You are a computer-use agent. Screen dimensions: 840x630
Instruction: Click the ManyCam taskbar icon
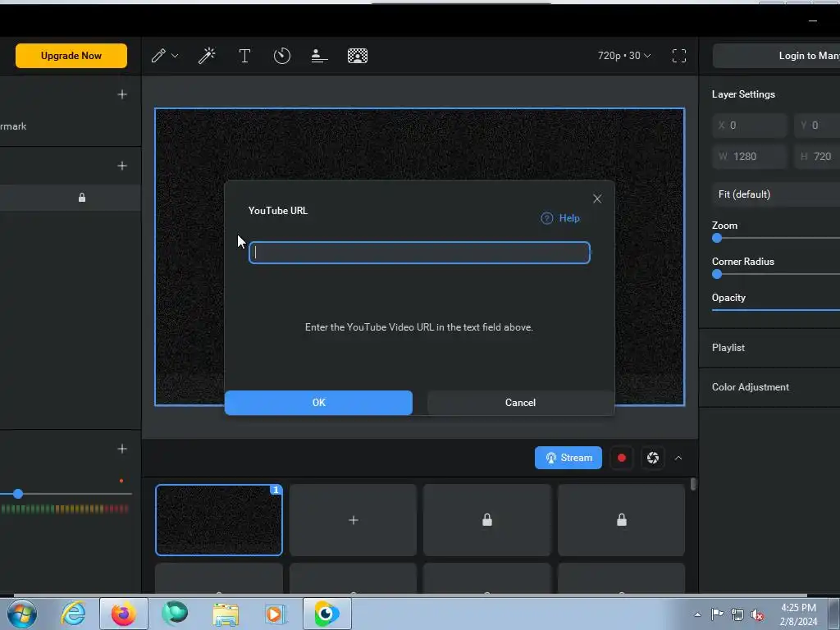click(x=326, y=614)
